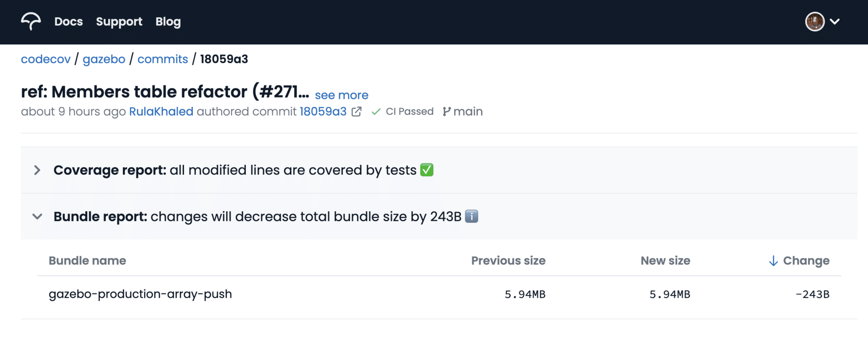Open commit 18059a3 via external link icon
Screen dimensions: 868x350
[357, 111]
